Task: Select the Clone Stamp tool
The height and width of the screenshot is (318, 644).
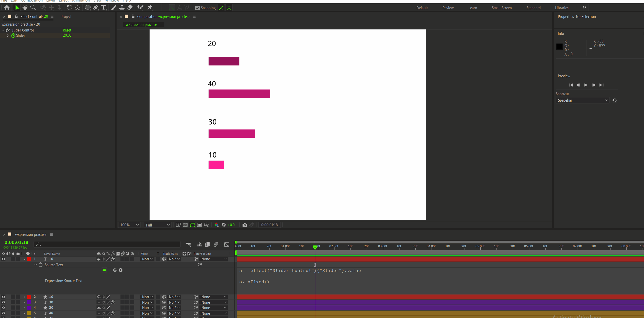Action: [x=122, y=7]
